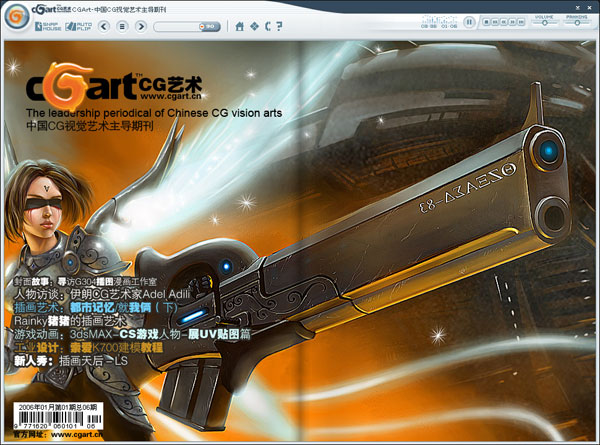
Task: Click the large cGart cover logo
Action: (x=114, y=86)
